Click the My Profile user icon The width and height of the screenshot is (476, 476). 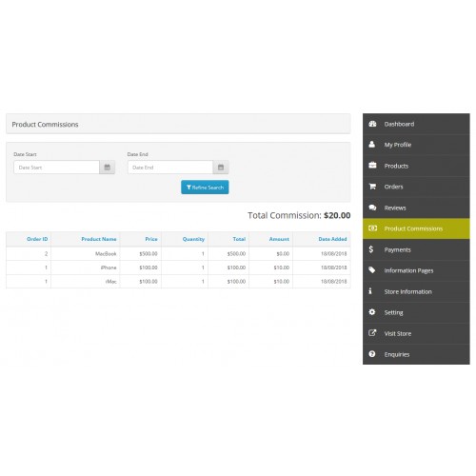coord(372,145)
